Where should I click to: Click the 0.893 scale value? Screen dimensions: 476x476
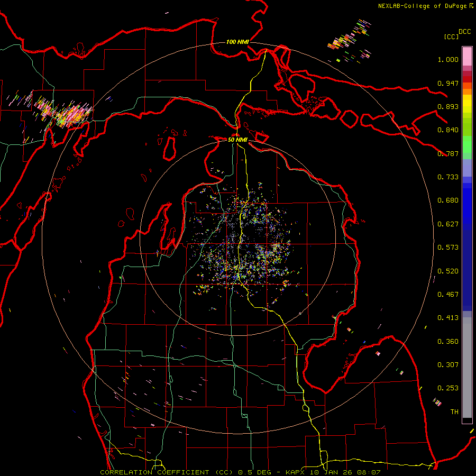[448, 106]
